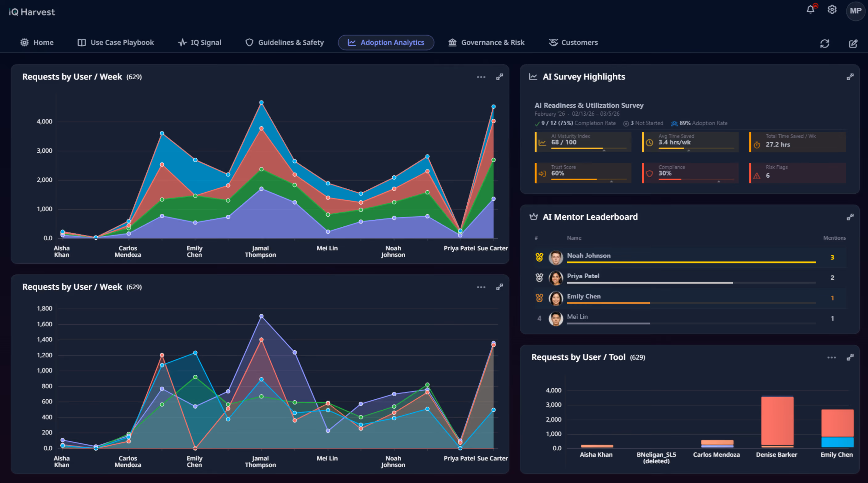Click Noah Johnson's yellow mentions bar
Screen dimensions: 868x483
(691, 262)
